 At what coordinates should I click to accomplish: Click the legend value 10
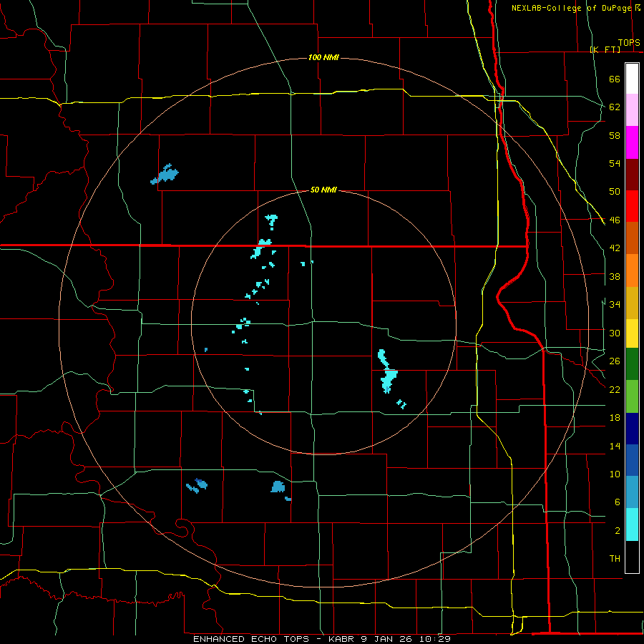(x=615, y=474)
